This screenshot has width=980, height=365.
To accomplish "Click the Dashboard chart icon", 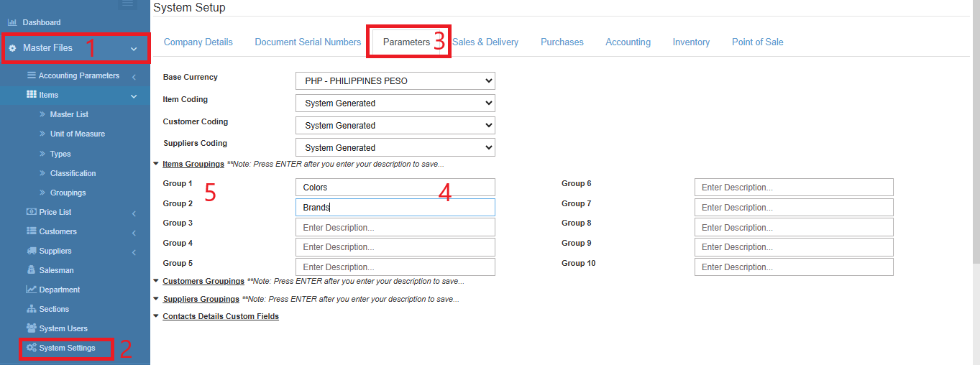I will click(12, 22).
